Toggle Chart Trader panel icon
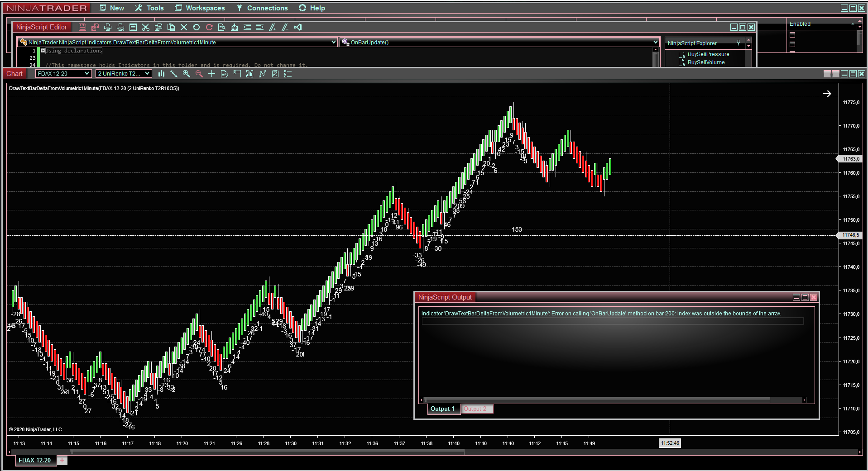This screenshot has height=471, width=868. click(237, 74)
